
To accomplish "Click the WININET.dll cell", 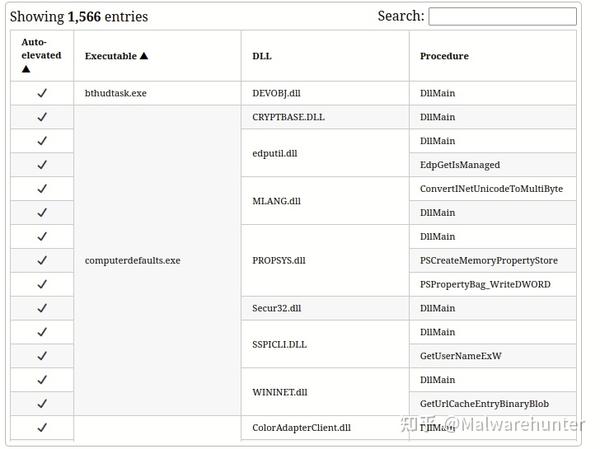I will point(280,392).
